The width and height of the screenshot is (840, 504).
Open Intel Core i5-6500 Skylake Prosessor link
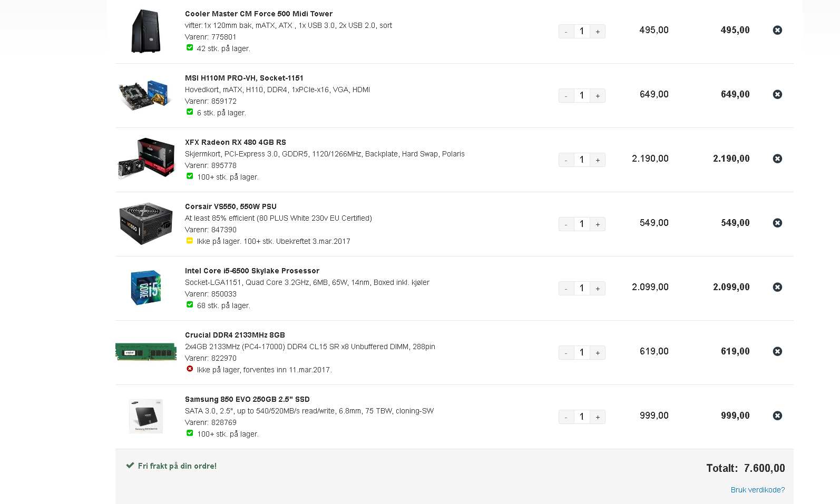point(252,271)
